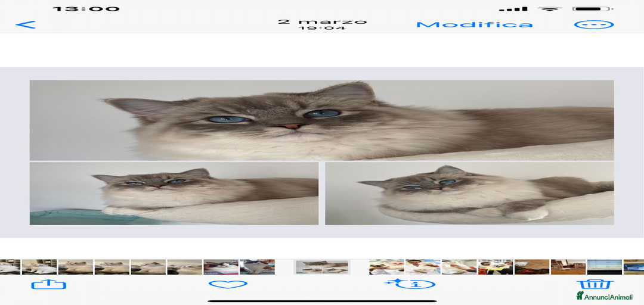Select thumbnail immediately right of the highlighted one
The image size is (644, 305).
[x=386, y=267]
